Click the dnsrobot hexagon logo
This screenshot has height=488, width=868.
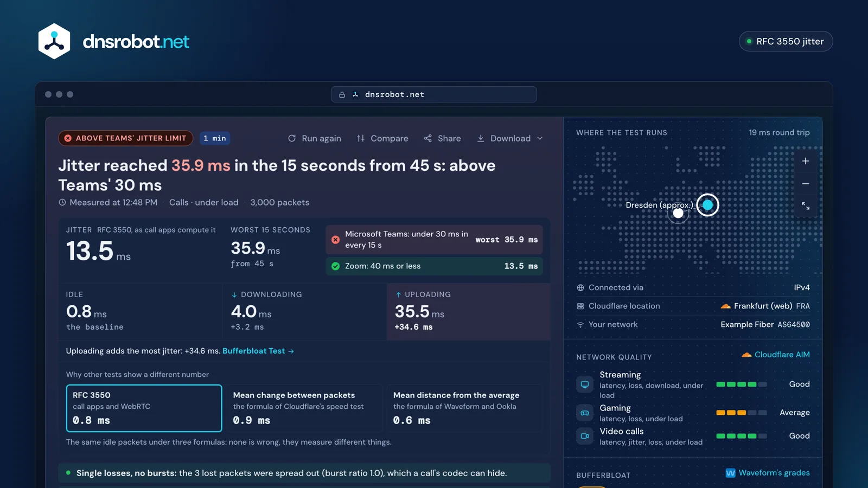(54, 41)
